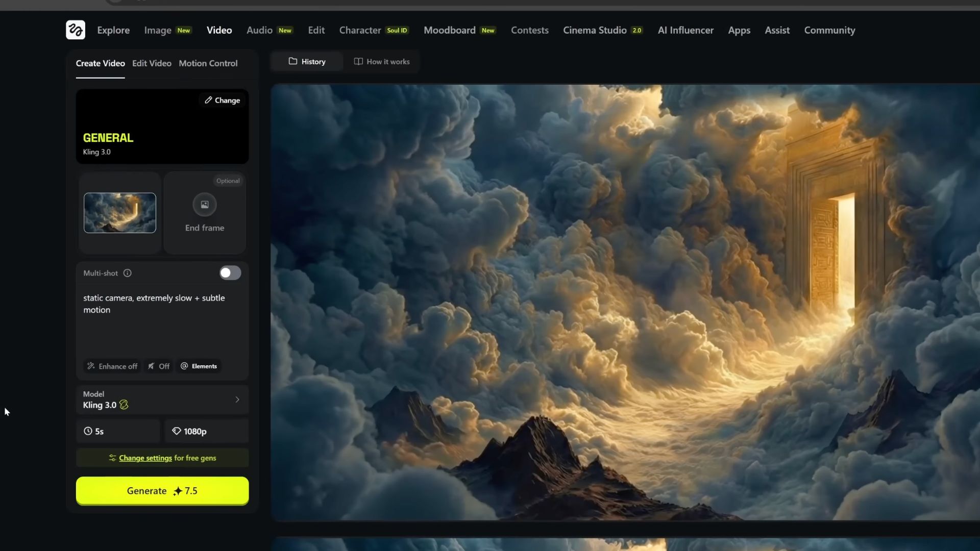The width and height of the screenshot is (980, 551).
Task: Click the Change settings link
Action: click(145, 458)
